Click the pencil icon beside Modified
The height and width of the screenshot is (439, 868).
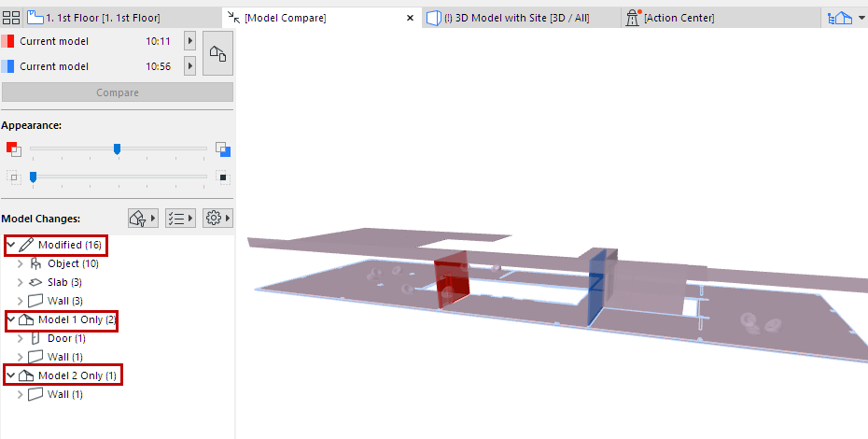coord(26,245)
